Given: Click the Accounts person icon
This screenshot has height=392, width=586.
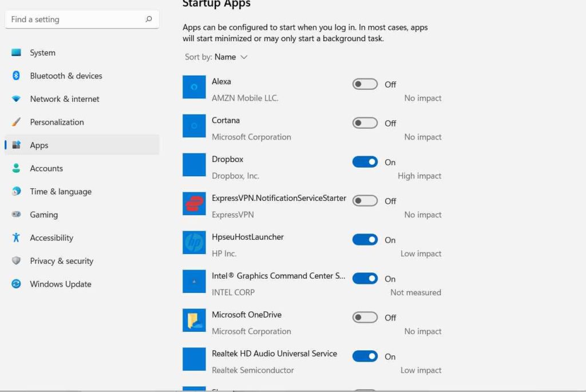Looking at the screenshot, I should click(16, 168).
